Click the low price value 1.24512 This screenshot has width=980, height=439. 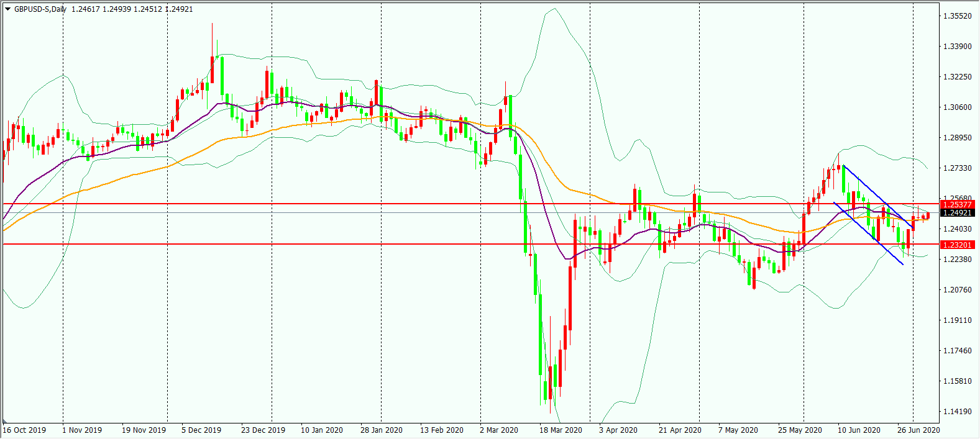click(x=148, y=9)
